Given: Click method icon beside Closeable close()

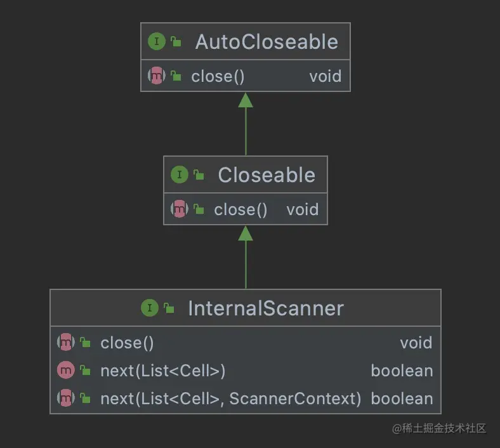Looking at the screenshot, I should pos(180,209).
